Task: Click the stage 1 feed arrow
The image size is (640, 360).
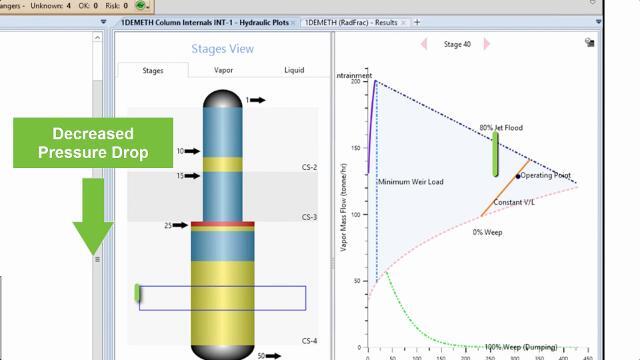Action: pos(258,100)
